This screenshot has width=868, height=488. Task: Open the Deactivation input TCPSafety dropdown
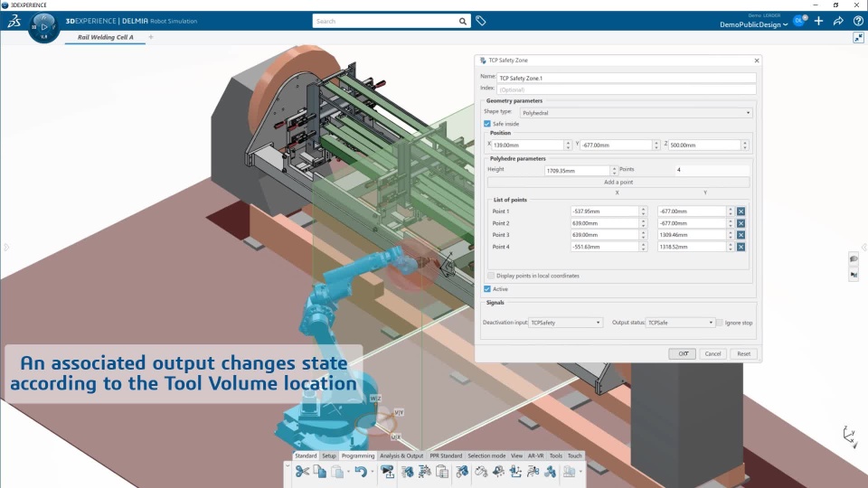[565, 323]
